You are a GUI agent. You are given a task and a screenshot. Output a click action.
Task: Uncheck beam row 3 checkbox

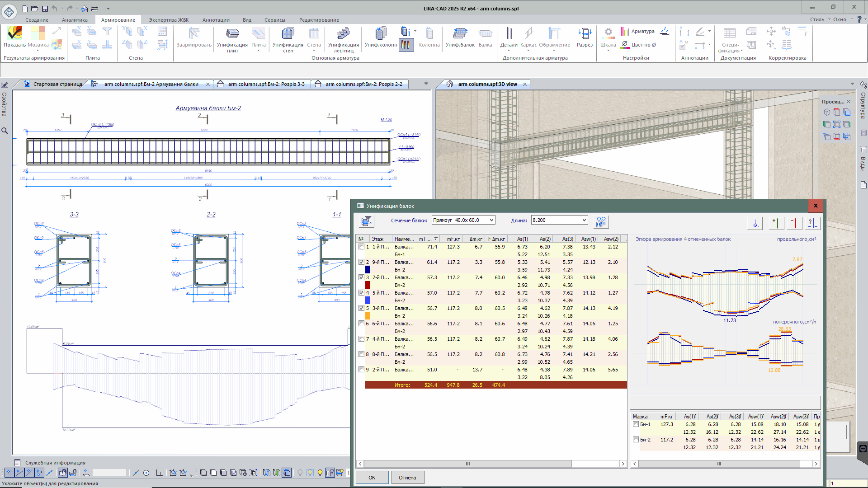point(361,277)
